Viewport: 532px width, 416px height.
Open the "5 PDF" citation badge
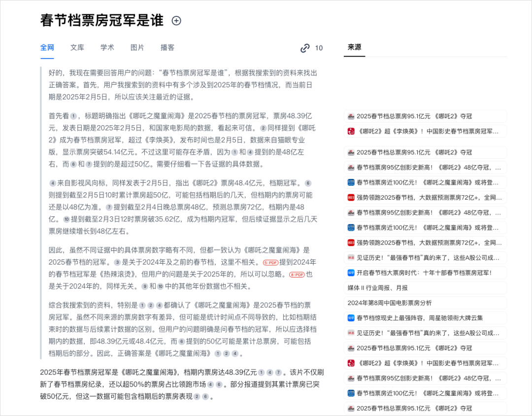[x=270, y=263]
